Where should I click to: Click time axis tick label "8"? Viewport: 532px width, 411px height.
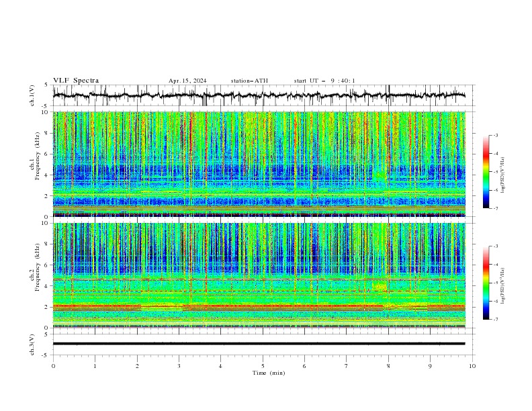click(x=388, y=366)
